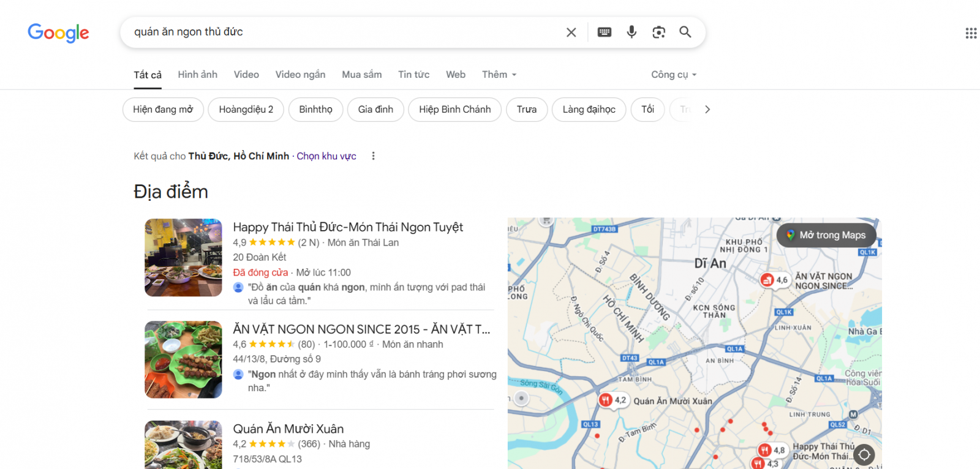This screenshot has height=469, width=980.
Task: Switch to the Tất cả tab
Action: click(x=148, y=75)
